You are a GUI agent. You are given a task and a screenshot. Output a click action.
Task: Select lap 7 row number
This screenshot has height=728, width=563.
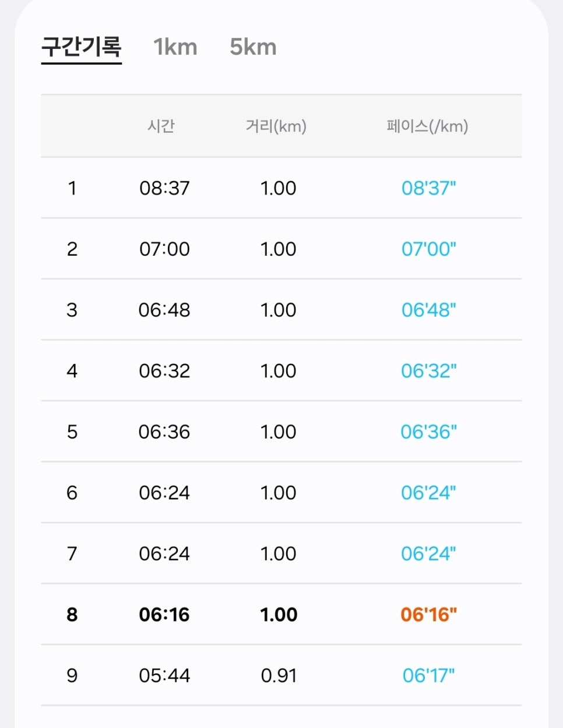click(72, 554)
